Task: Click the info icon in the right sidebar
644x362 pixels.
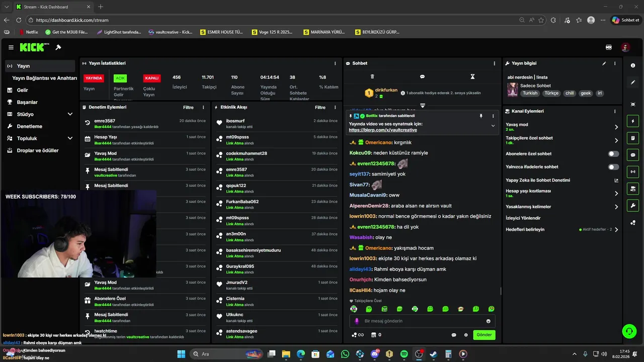Action: point(633,65)
